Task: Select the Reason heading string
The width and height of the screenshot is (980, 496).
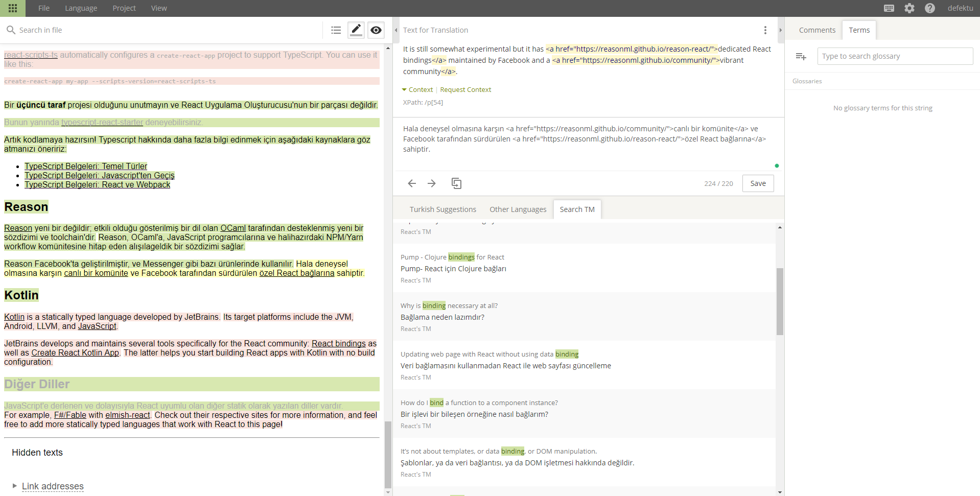Action: (26, 207)
